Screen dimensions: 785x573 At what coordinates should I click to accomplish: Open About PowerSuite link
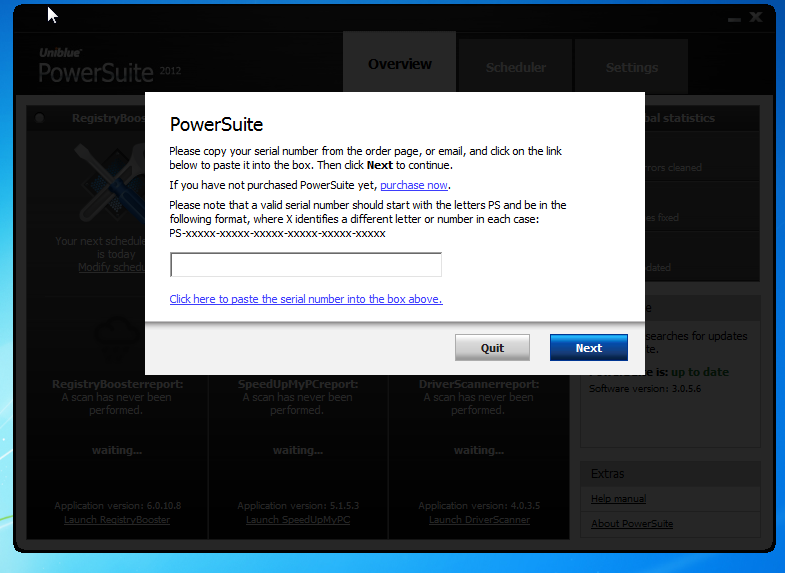(632, 524)
